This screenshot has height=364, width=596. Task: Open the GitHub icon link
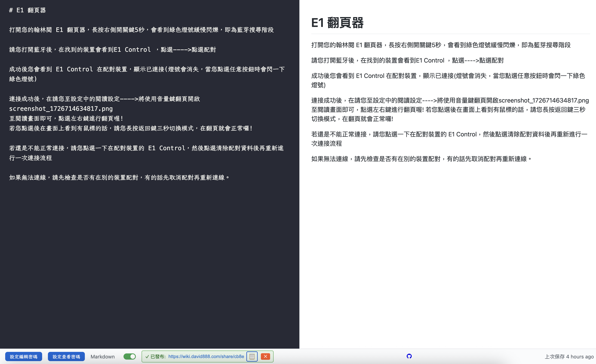pos(409,356)
